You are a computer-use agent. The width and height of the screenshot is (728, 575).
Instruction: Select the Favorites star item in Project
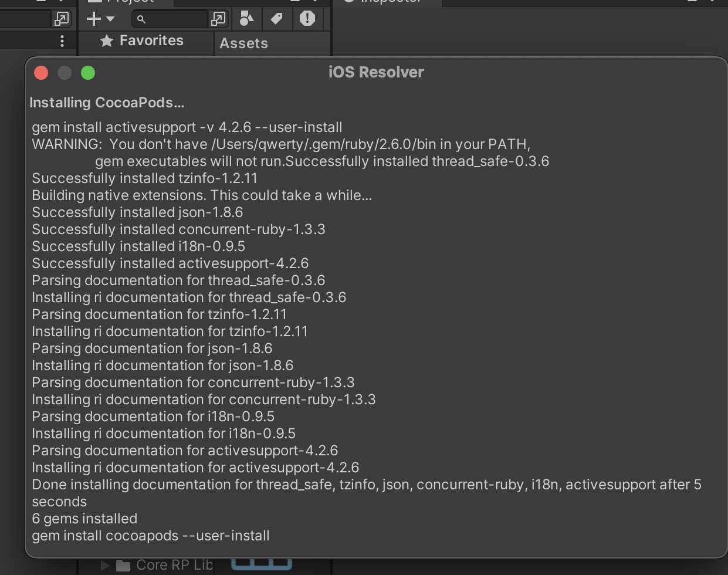[x=141, y=40]
